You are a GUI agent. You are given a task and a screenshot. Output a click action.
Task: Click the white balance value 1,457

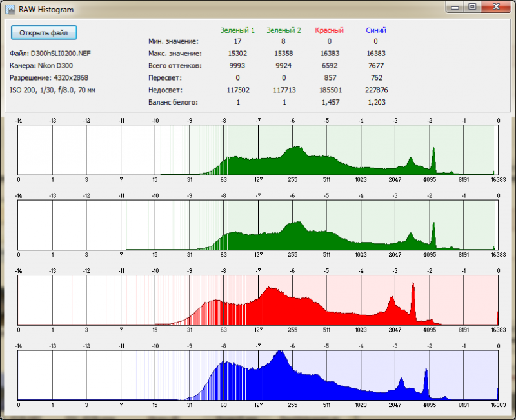click(x=330, y=102)
